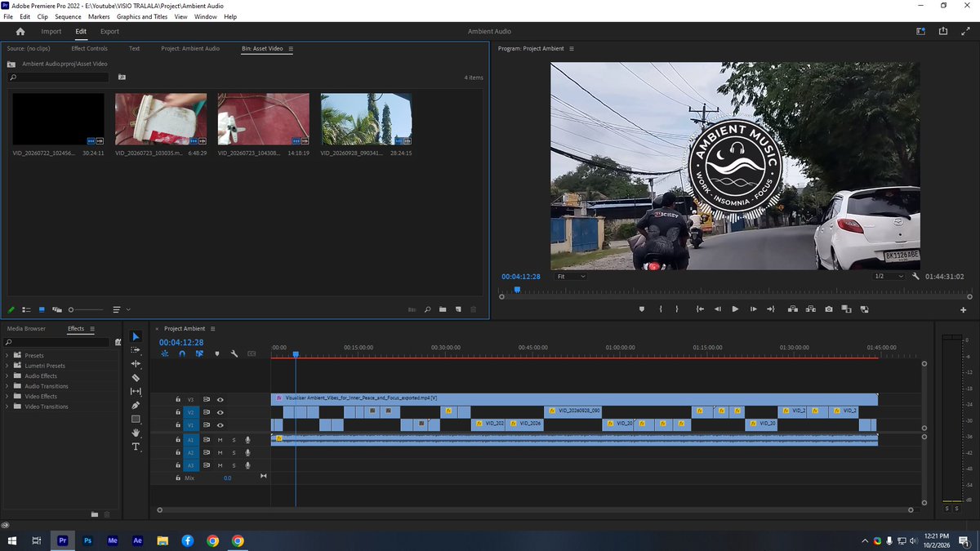The width and height of the screenshot is (980, 551).
Task: Switch to the Media Browser tab
Action: [x=26, y=329]
